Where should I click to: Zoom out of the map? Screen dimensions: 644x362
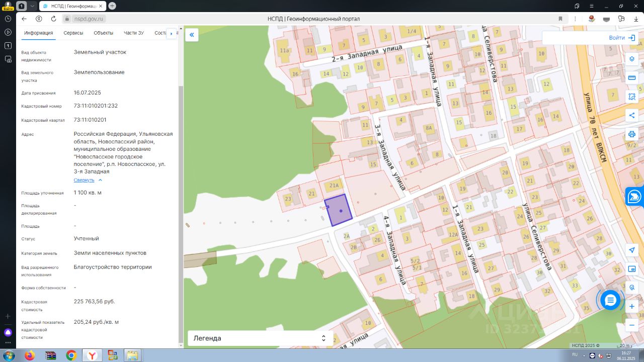(632, 325)
